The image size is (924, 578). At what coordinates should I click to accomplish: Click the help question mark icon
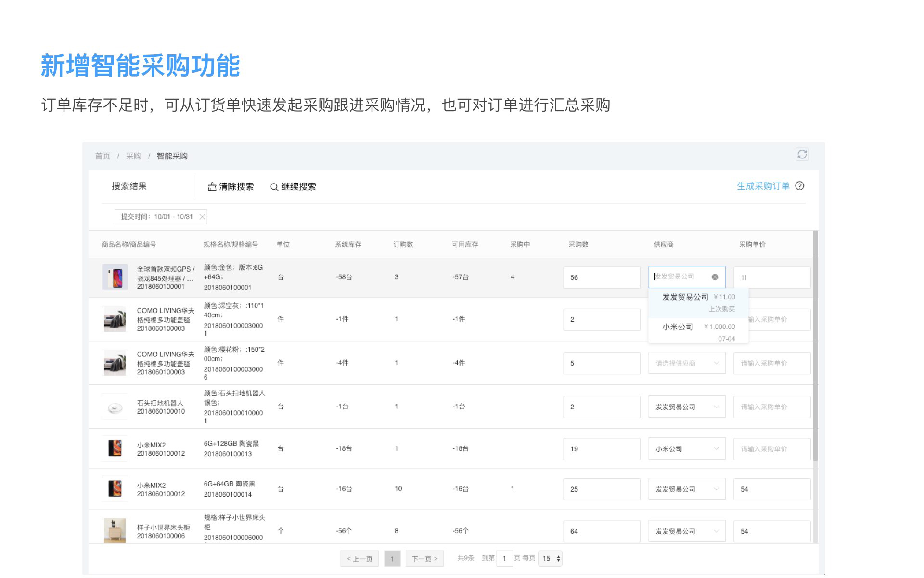[799, 186]
